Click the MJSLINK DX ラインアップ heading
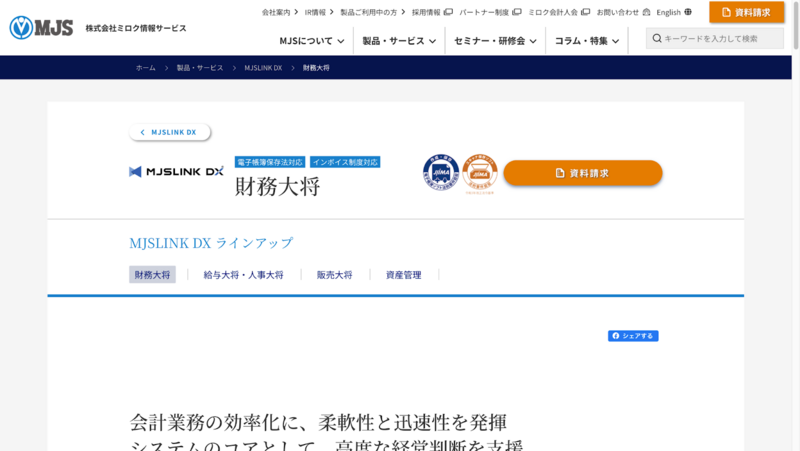Image resolution: width=800 pixels, height=451 pixels. click(211, 243)
